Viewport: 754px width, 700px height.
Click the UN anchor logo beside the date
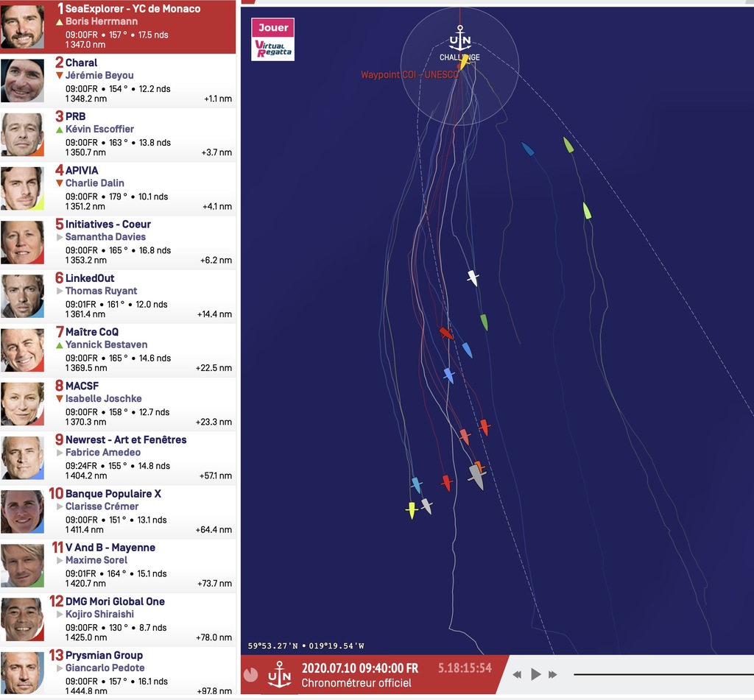[279, 674]
